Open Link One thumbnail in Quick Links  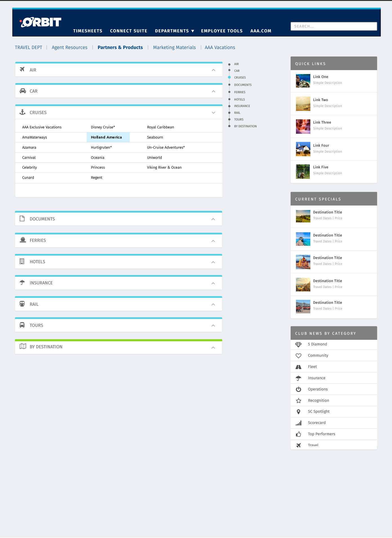pos(303,81)
